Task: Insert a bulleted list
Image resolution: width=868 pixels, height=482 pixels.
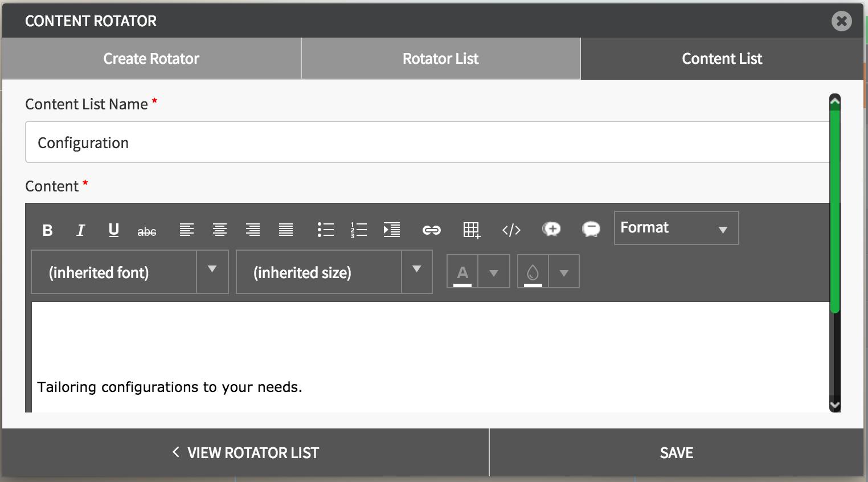Action: point(326,230)
